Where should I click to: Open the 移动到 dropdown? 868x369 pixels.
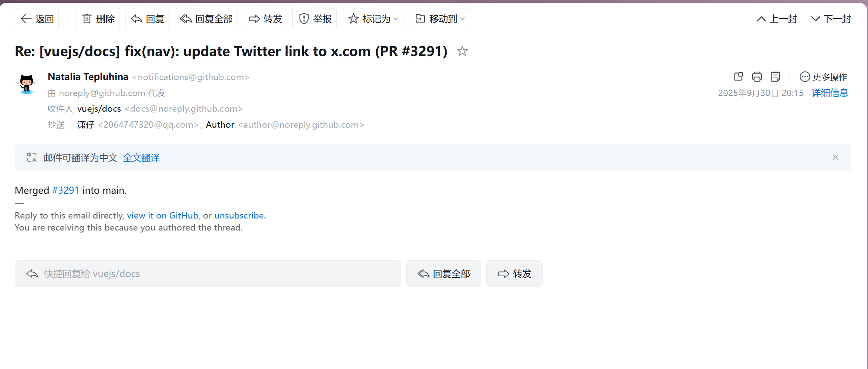click(439, 19)
